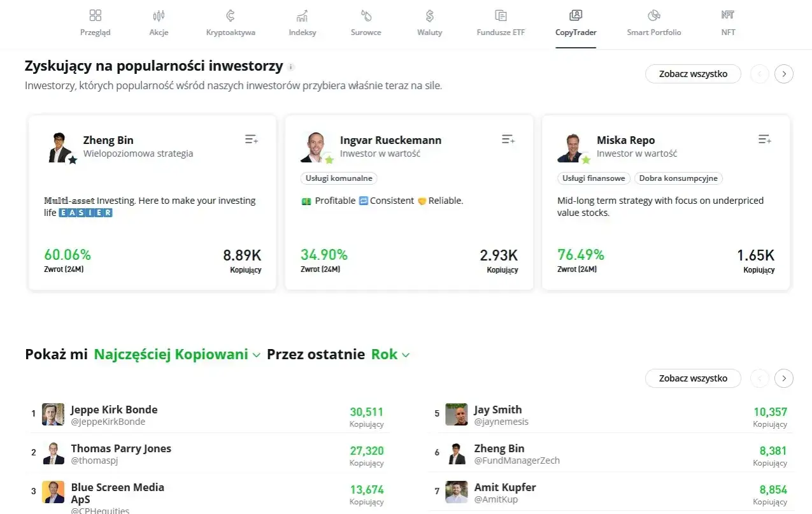812x514 pixels.
Task: Open Blue Screen Media ApS profile
Action: 118,493
